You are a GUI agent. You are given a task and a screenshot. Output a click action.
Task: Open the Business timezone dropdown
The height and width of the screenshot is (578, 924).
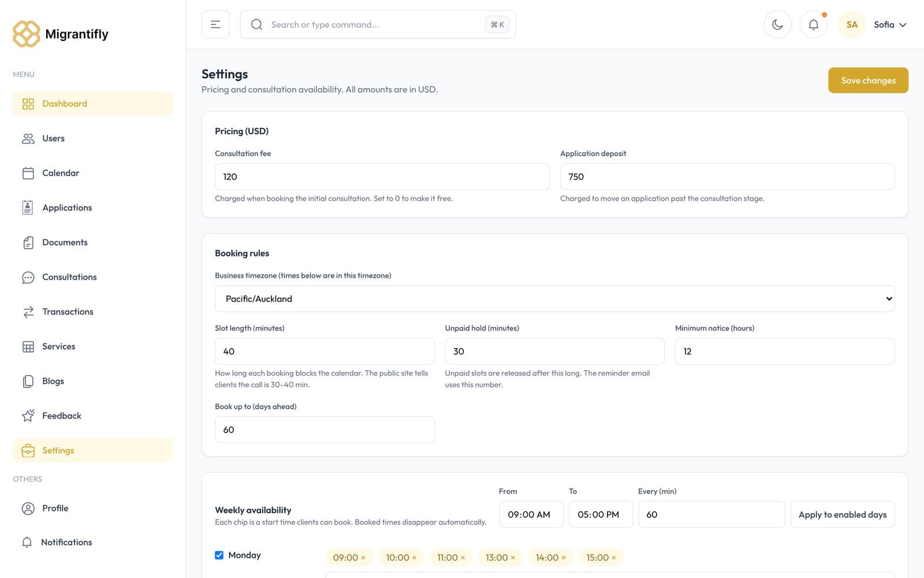pos(554,299)
